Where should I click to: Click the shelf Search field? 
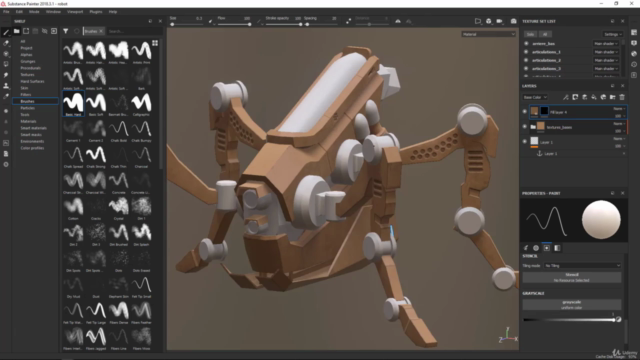click(134, 31)
